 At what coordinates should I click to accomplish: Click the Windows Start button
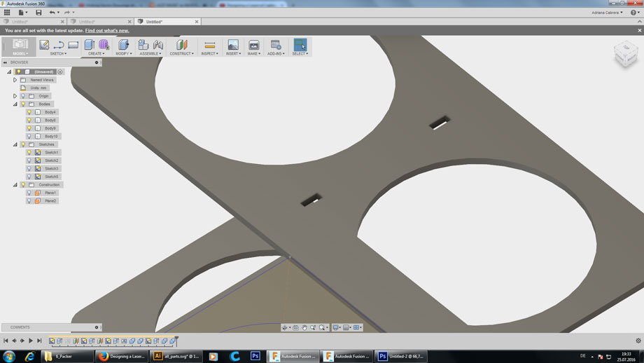(8, 357)
